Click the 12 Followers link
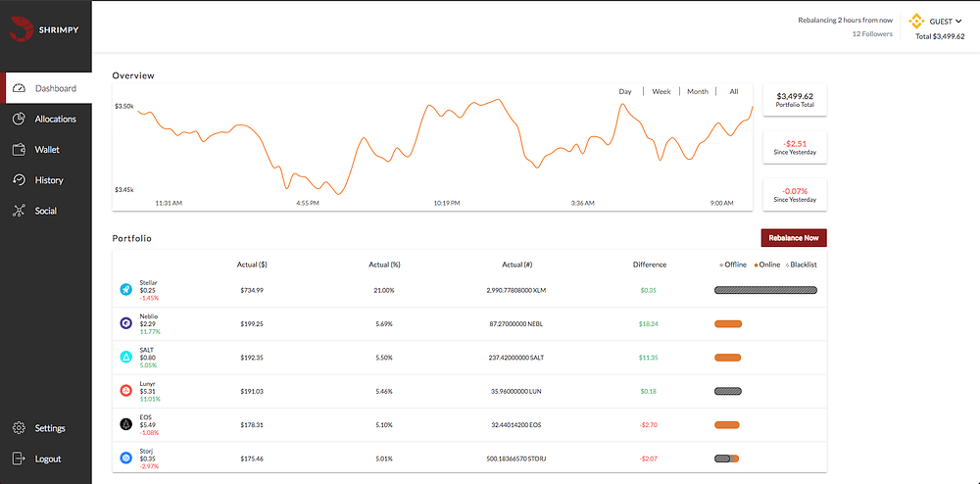The height and width of the screenshot is (484, 980). click(872, 33)
